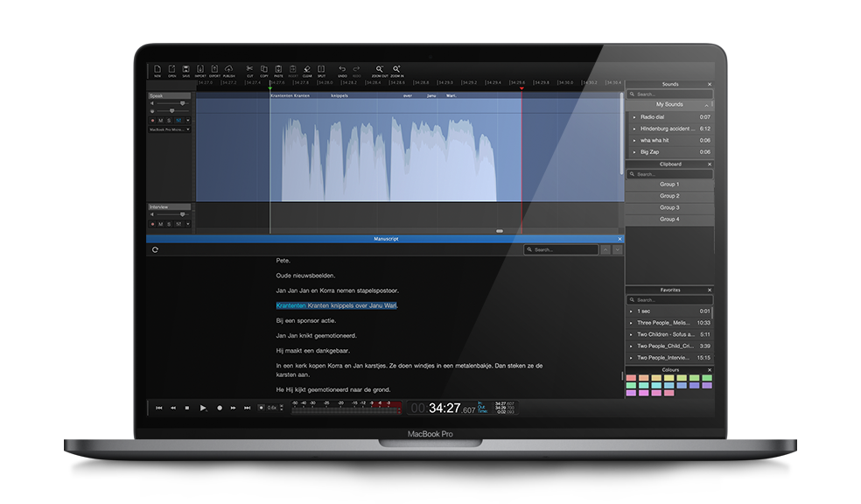Click the Clear eraser icon

tap(307, 70)
